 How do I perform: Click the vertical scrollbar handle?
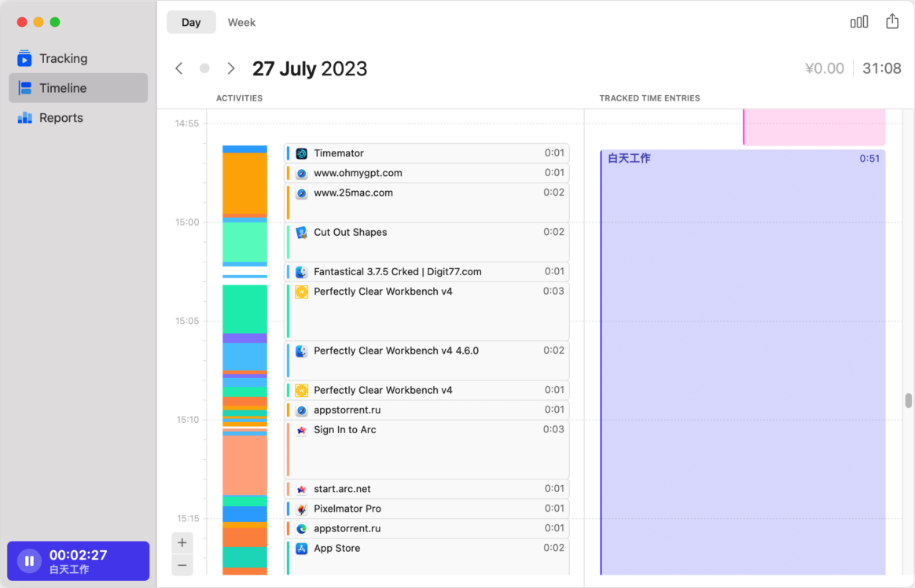[908, 401]
